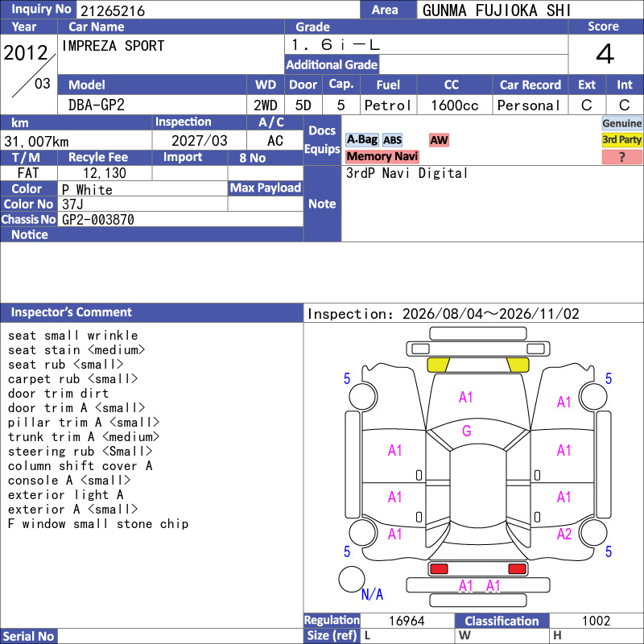This screenshot has height=644, width=644.
Task: Click the Additional Grade label
Action: [x=332, y=64]
